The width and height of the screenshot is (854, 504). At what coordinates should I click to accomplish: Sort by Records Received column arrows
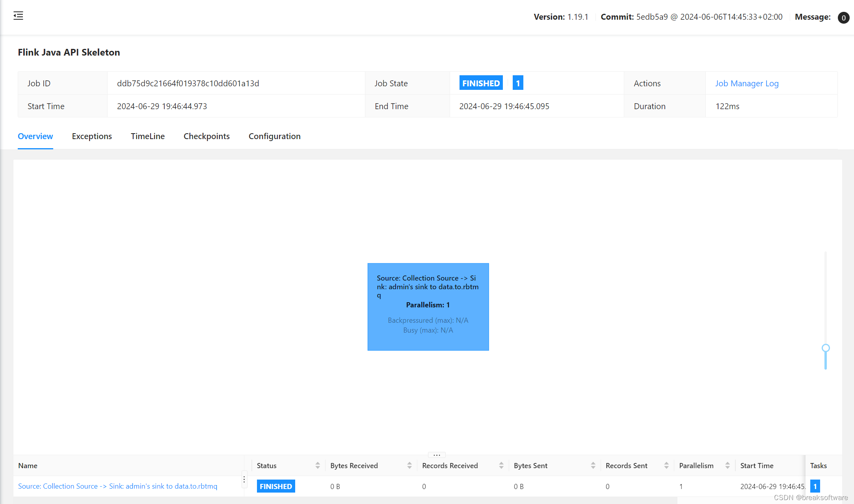[501, 466]
